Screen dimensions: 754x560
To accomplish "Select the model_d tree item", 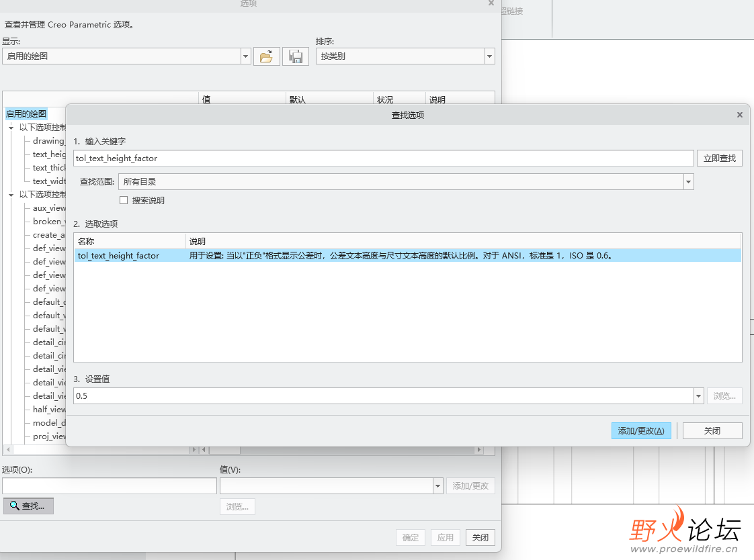I will pos(48,422).
